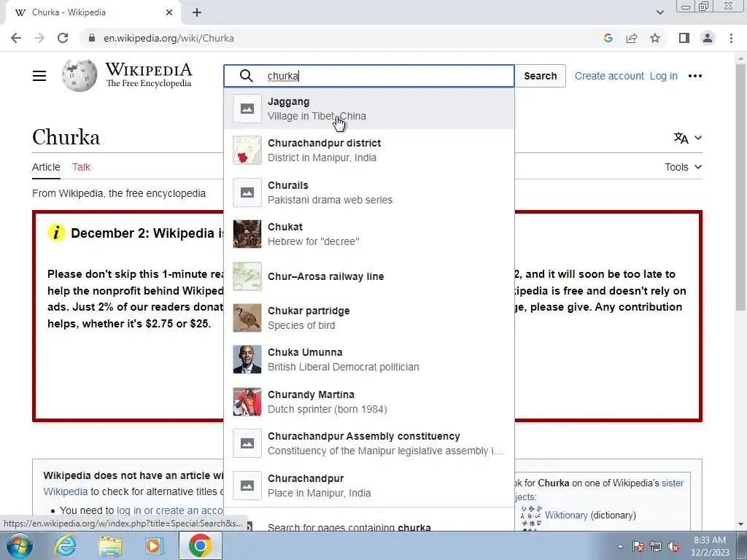Screen dimensions: 747x560
Task: Show hidden tray icons arrow
Action: 620,546
